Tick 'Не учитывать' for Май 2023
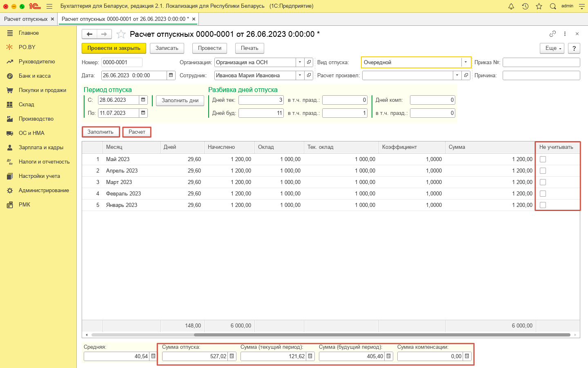The height and width of the screenshot is (368, 588). tap(543, 159)
